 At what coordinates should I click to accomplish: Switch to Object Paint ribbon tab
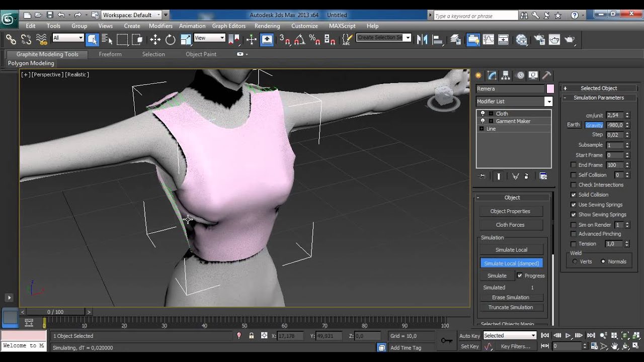click(x=201, y=54)
